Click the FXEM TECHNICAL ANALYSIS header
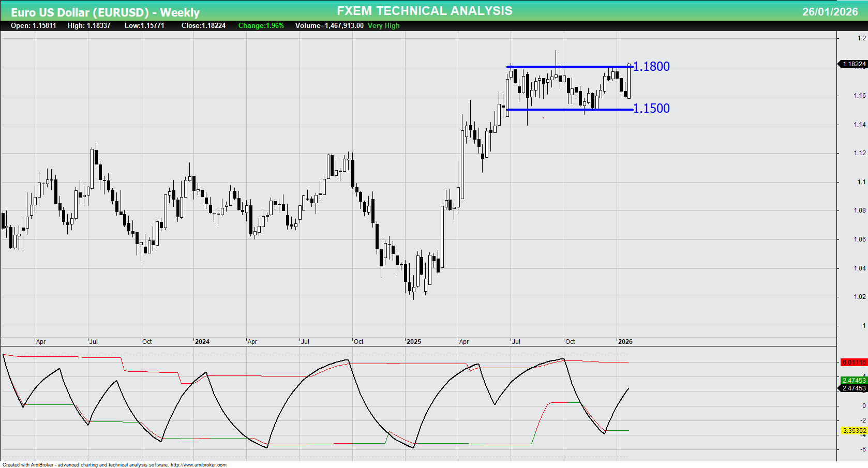This screenshot has height=468, width=868. tap(424, 10)
